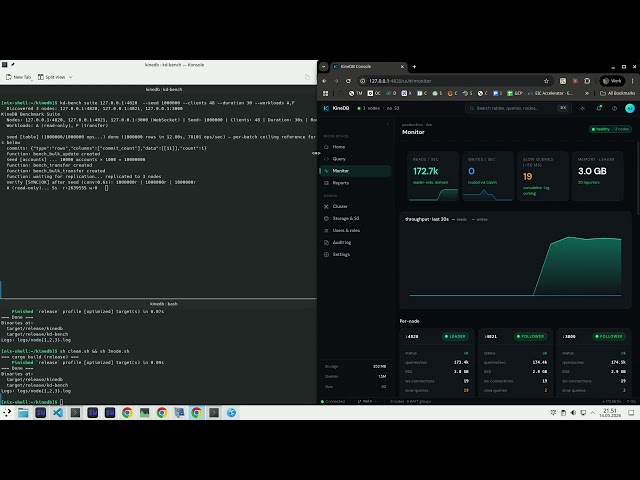Viewport: 640px width, 480px height.
Task: Open the Work profile button
Action: 612,81
